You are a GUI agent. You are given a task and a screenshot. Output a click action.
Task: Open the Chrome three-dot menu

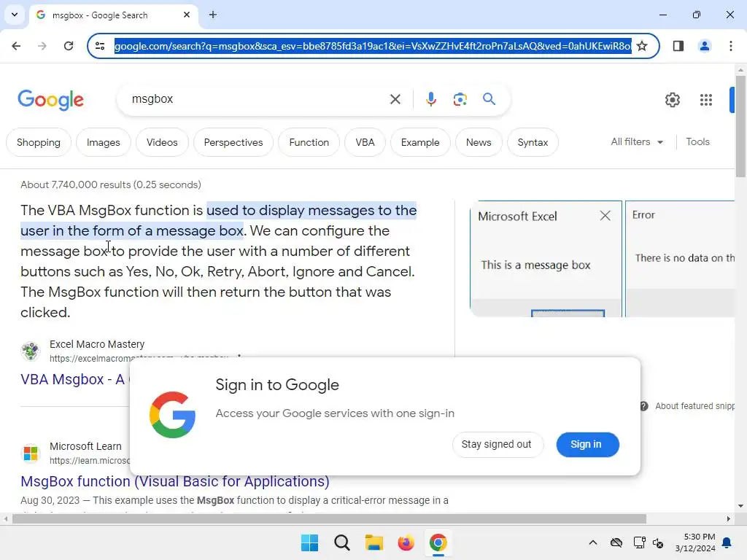(x=731, y=46)
